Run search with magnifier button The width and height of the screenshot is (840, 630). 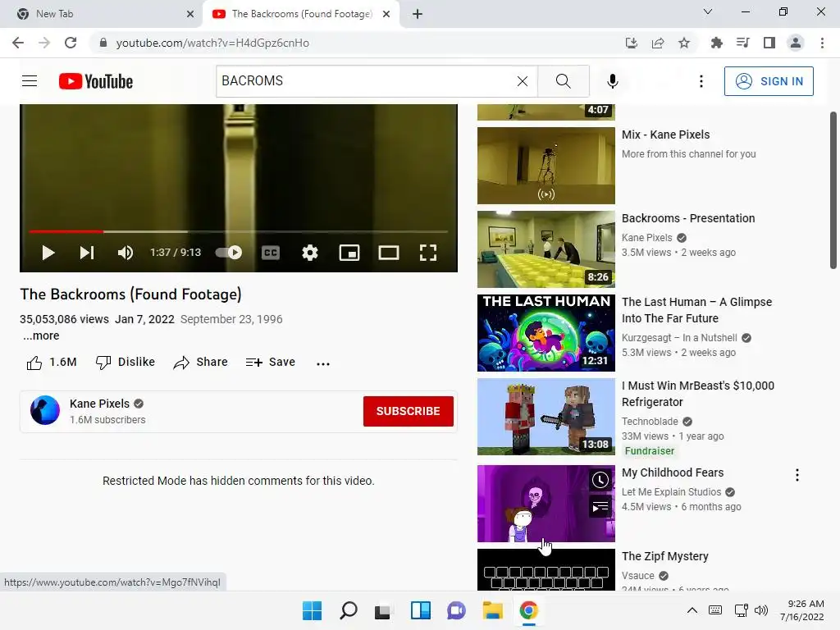[x=563, y=81]
